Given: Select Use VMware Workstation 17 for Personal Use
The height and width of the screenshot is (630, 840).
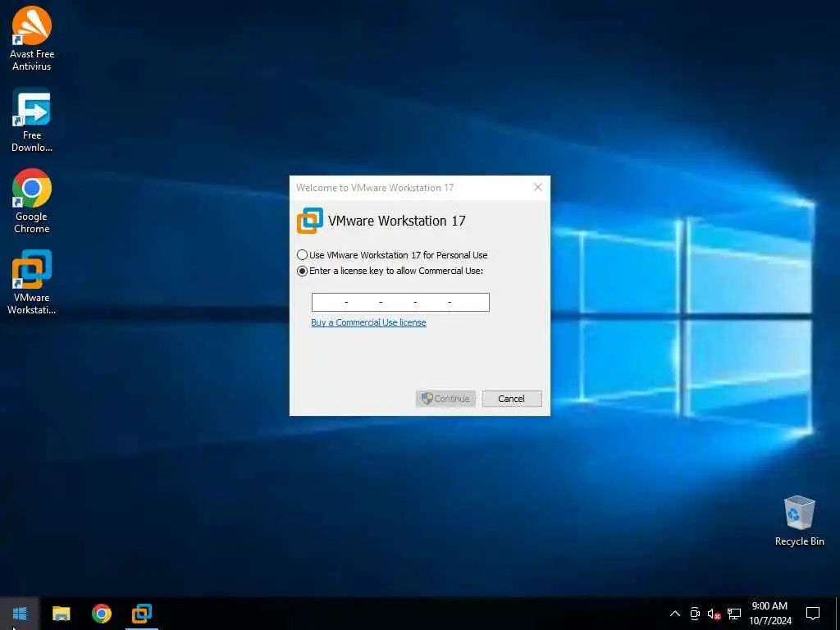Looking at the screenshot, I should click(392, 255).
